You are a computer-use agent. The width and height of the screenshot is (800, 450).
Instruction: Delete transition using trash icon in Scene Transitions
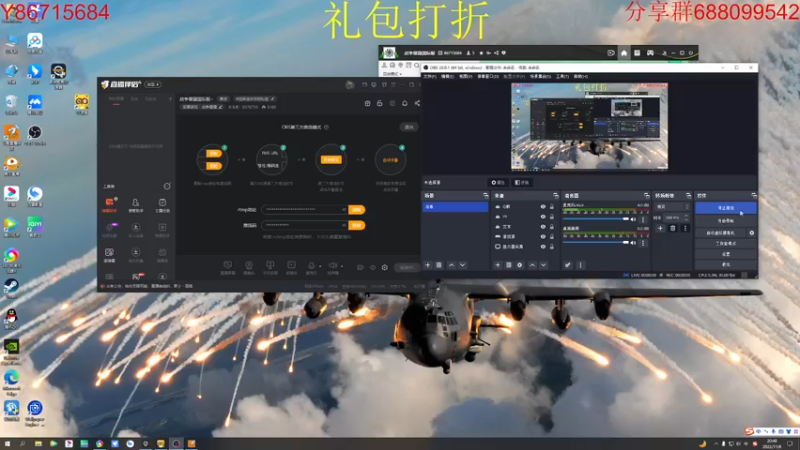672,229
